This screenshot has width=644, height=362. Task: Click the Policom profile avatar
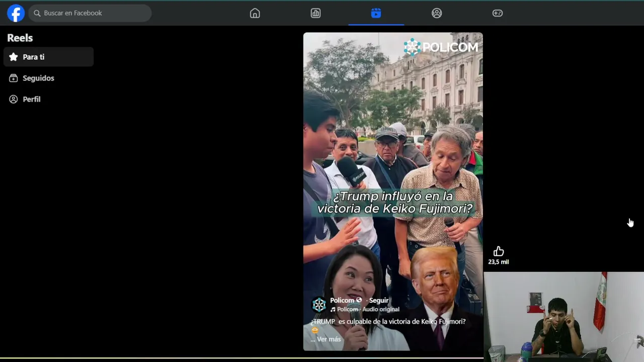point(319,305)
